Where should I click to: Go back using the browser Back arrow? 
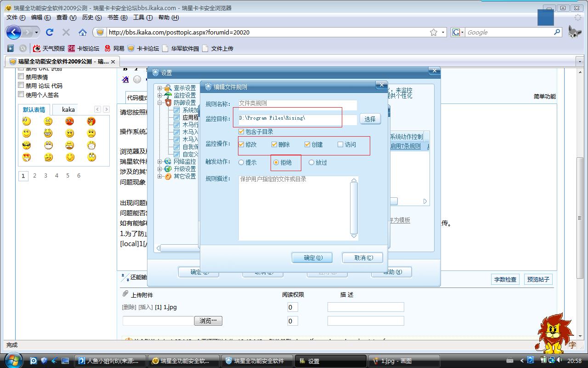(x=14, y=32)
